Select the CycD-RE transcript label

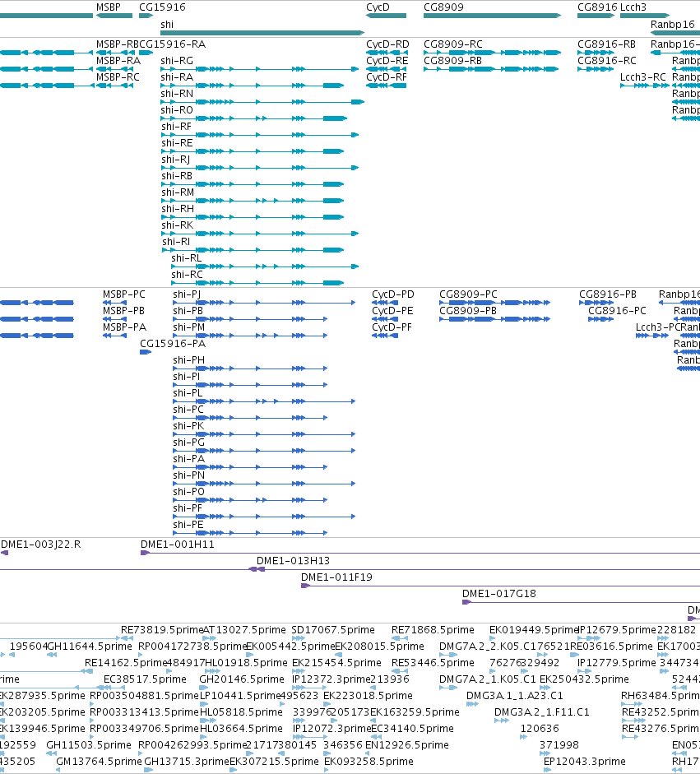[x=387, y=61]
